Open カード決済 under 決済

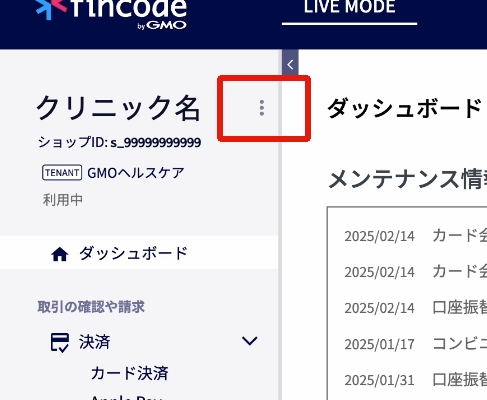130,373
